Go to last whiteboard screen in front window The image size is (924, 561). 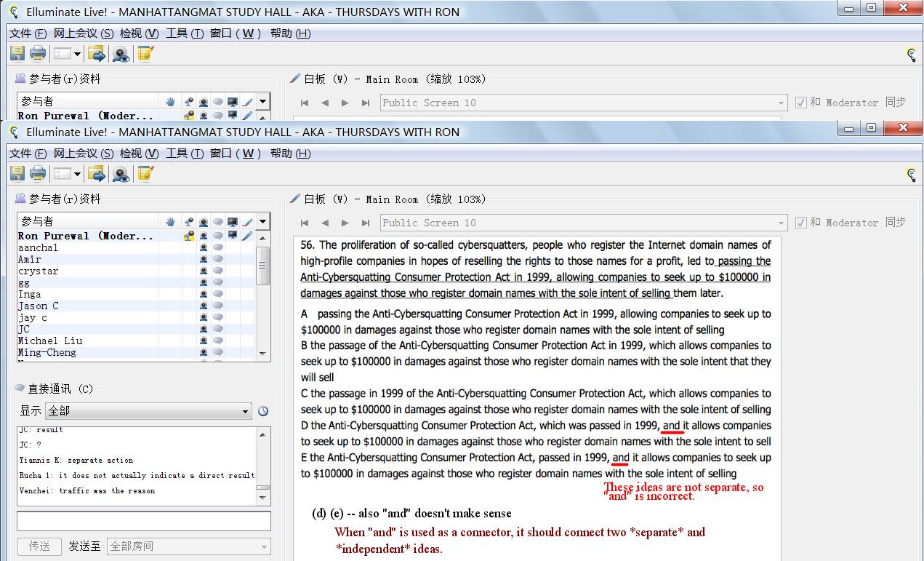click(x=366, y=223)
